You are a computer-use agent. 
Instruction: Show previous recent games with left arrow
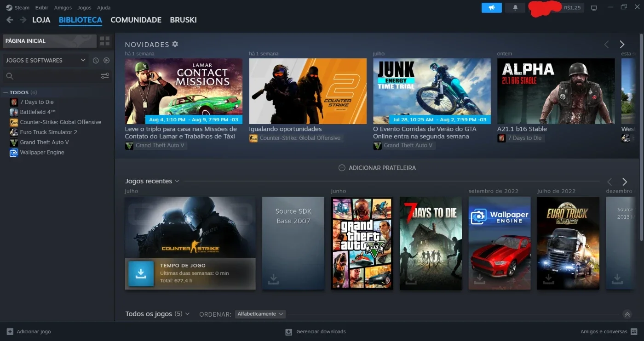(609, 182)
